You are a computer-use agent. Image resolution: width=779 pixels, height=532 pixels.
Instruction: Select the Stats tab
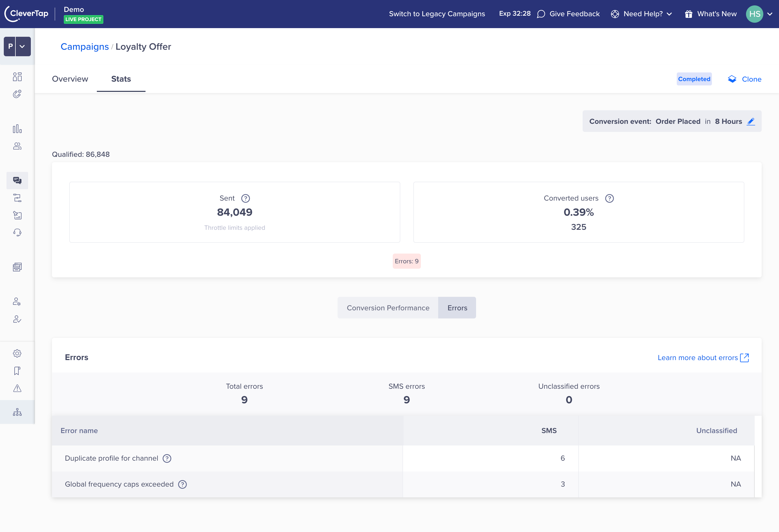click(121, 79)
